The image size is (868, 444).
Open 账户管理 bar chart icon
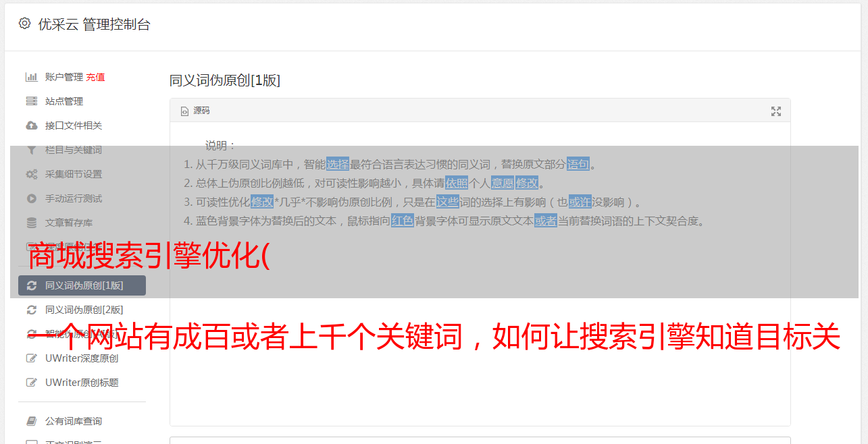(31, 77)
